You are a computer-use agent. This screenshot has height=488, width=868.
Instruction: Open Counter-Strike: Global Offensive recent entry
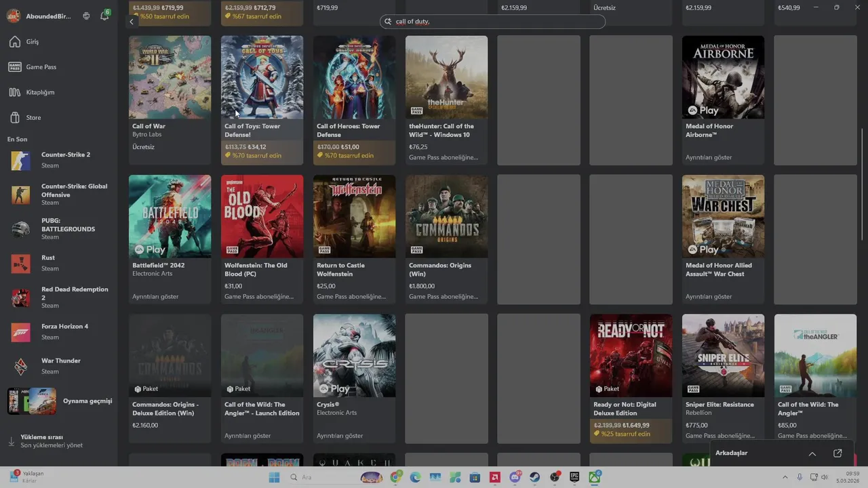tap(60, 195)
